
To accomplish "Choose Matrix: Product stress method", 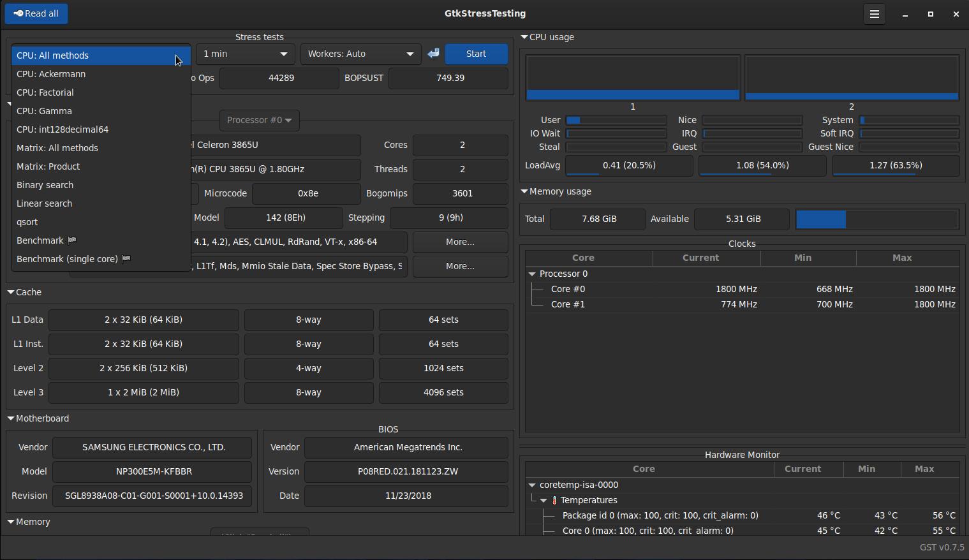I will [x=48, y=166].
